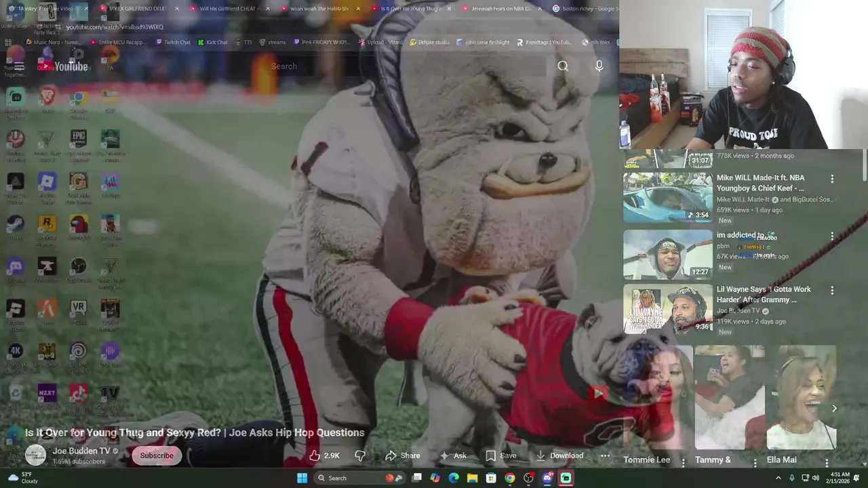Screen dimensions: 868x488
Task: Switch to Jeremiah Fears on NBA tab
Action: 500,9
